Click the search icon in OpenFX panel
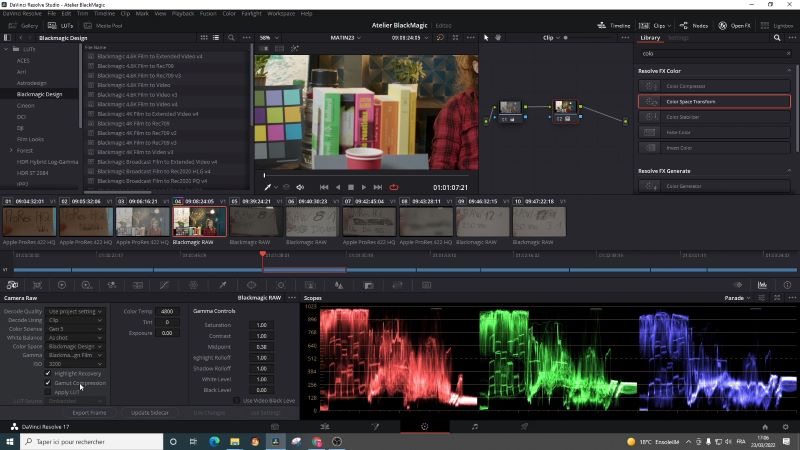 coord(777,38)
